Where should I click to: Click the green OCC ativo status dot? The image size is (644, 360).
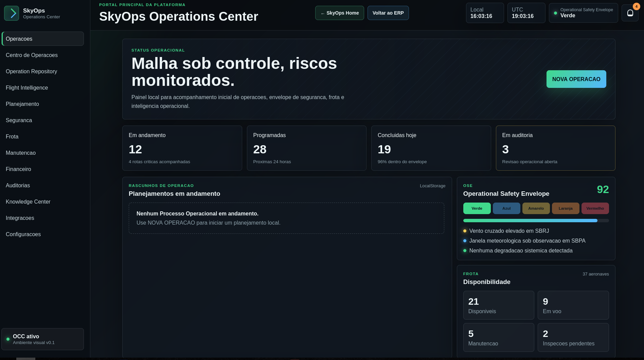click(8, 339)
